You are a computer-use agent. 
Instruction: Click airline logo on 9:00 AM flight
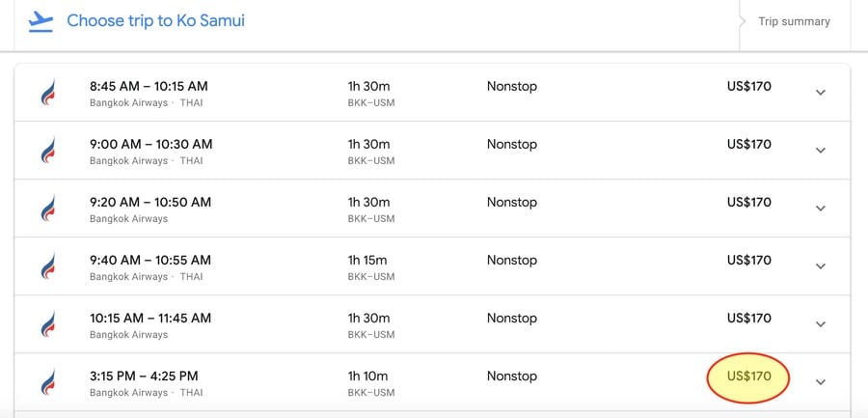point(48,151)
